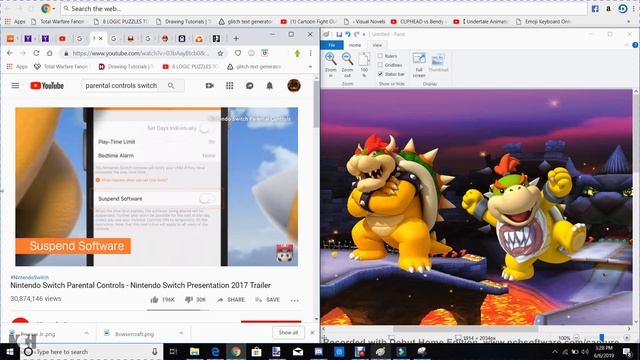Close the downloads bar

pos(312,333)
